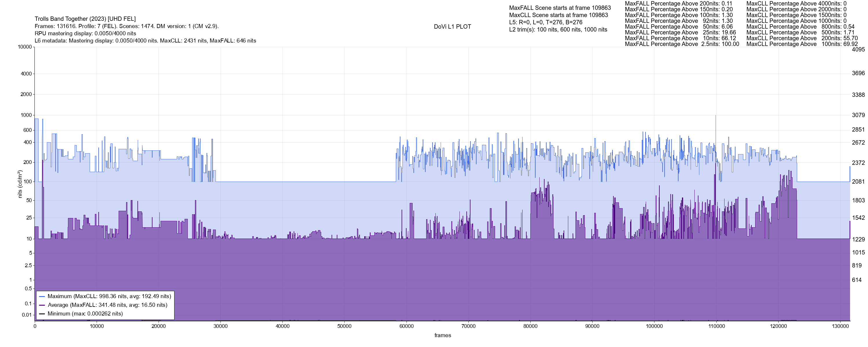Screen dimensions: 868x347
Task: Click the frames x-axis label
Action: tap(442, 335)
